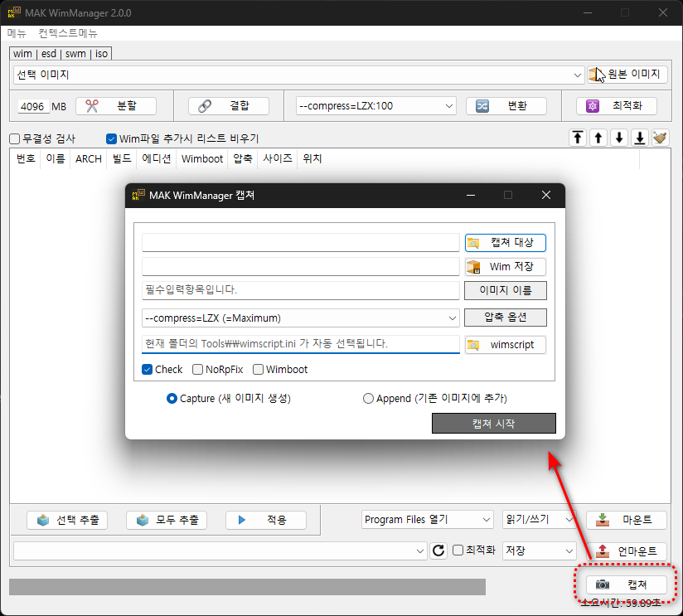Click the 필수입력항목입니다 image name field

(x=301, y=290)
